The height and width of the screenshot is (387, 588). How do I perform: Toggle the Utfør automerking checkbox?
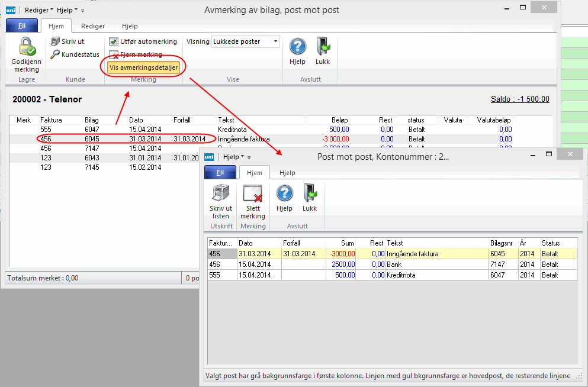click(114, 42)
